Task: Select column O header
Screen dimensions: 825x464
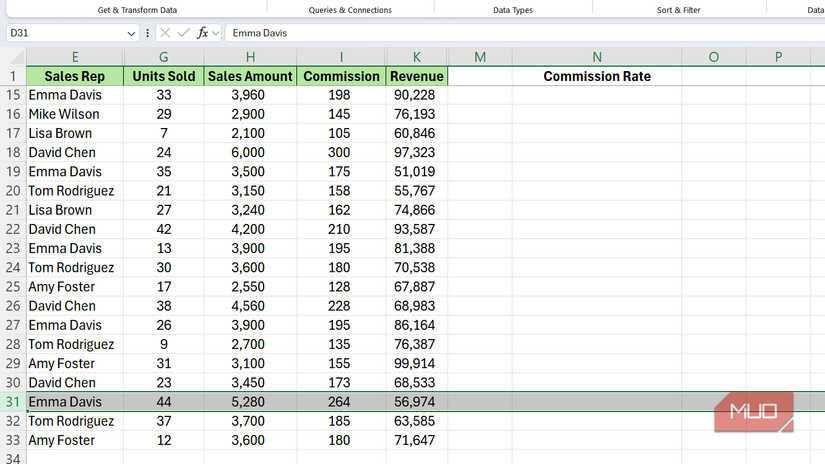Action: tap(713, 57)
